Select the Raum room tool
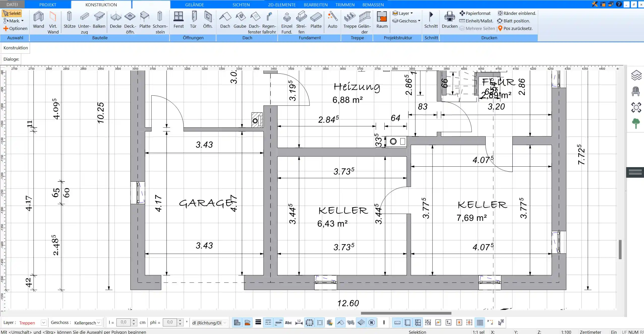644x334 pixels. tap(382, 20)
